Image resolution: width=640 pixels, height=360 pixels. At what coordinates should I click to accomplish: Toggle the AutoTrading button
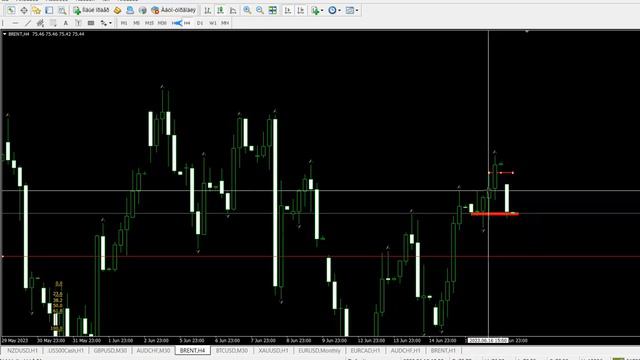[x=173, y=10]
